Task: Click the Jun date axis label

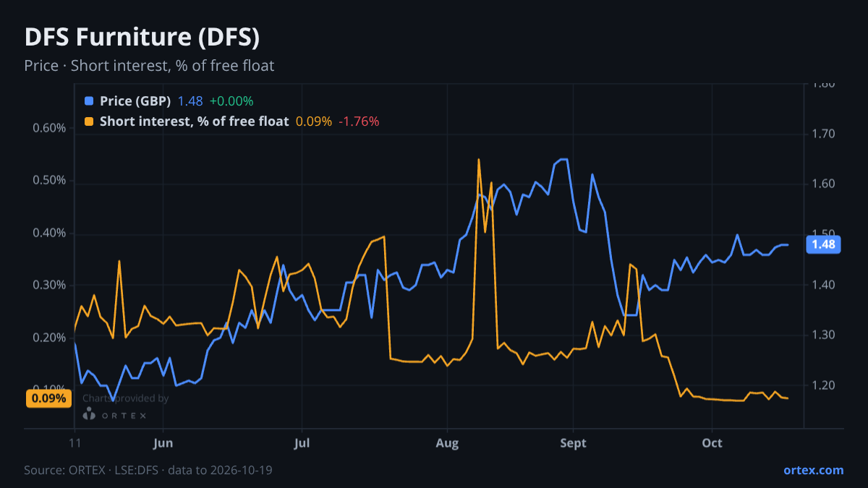Action: pyautogui.click(x=163, y=442)
